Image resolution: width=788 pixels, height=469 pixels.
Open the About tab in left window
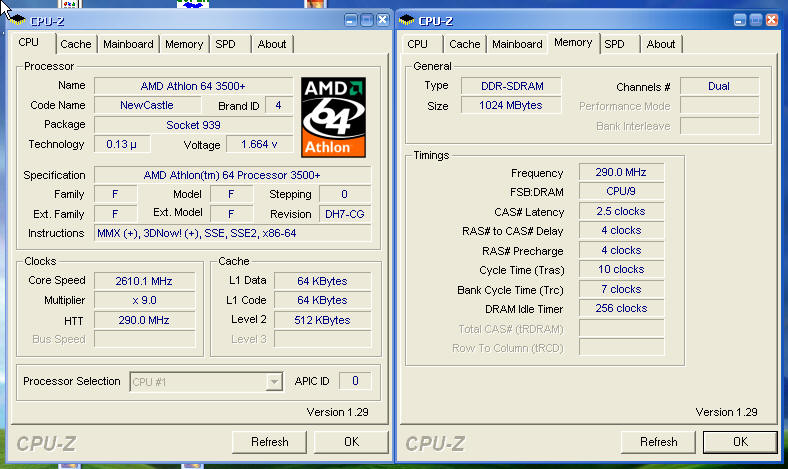coord(272,44)
